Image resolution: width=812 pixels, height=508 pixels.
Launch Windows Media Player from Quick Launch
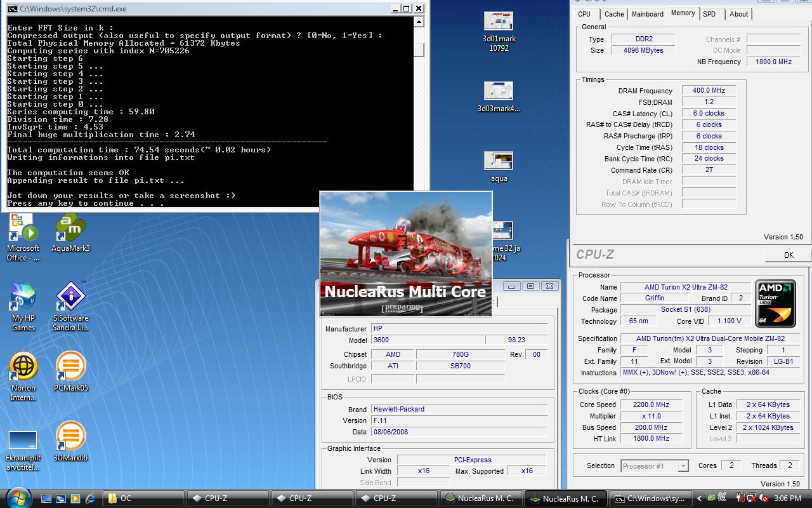(75, 498)
